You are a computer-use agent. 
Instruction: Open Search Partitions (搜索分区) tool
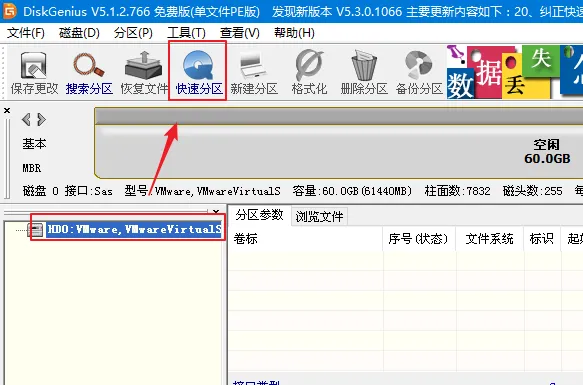[x=89, y=73]
